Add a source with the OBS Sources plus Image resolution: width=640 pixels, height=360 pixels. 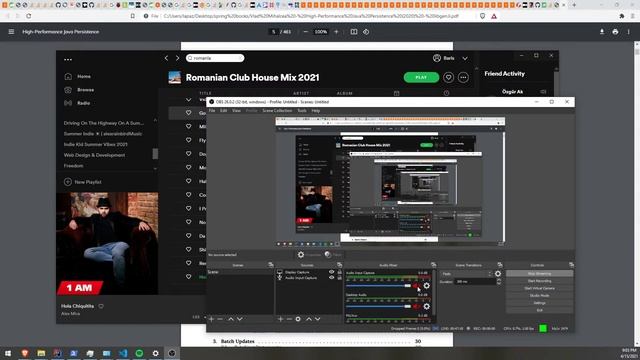tap(280, 319)
